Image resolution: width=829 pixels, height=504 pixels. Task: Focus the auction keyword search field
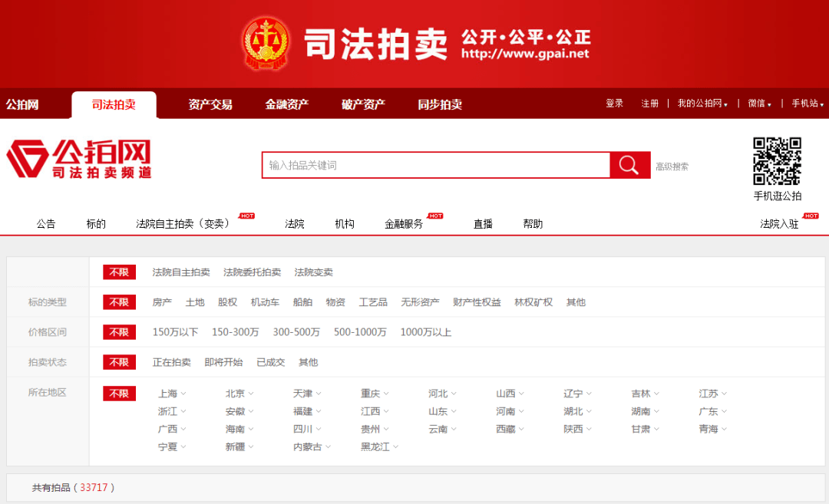coord(436,165)
